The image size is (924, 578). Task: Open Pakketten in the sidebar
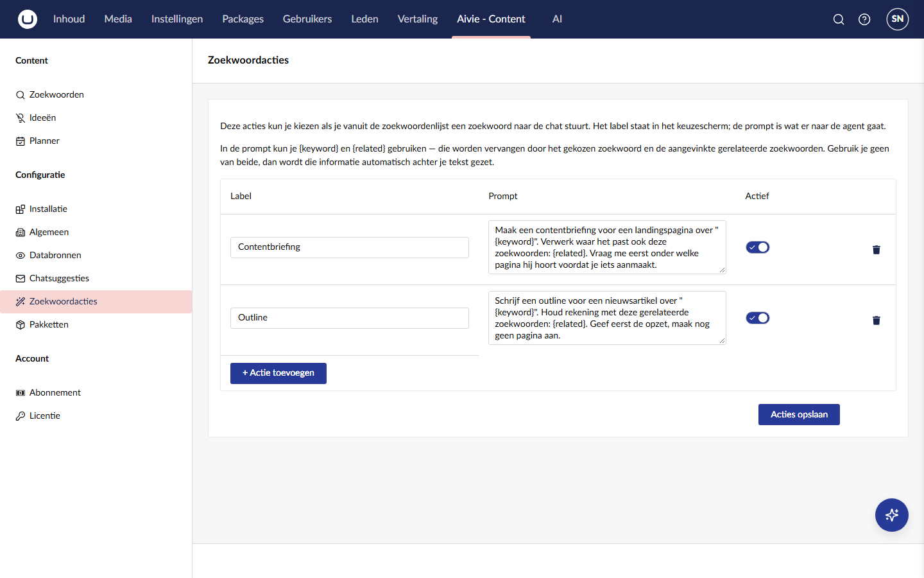click(96, 325)
